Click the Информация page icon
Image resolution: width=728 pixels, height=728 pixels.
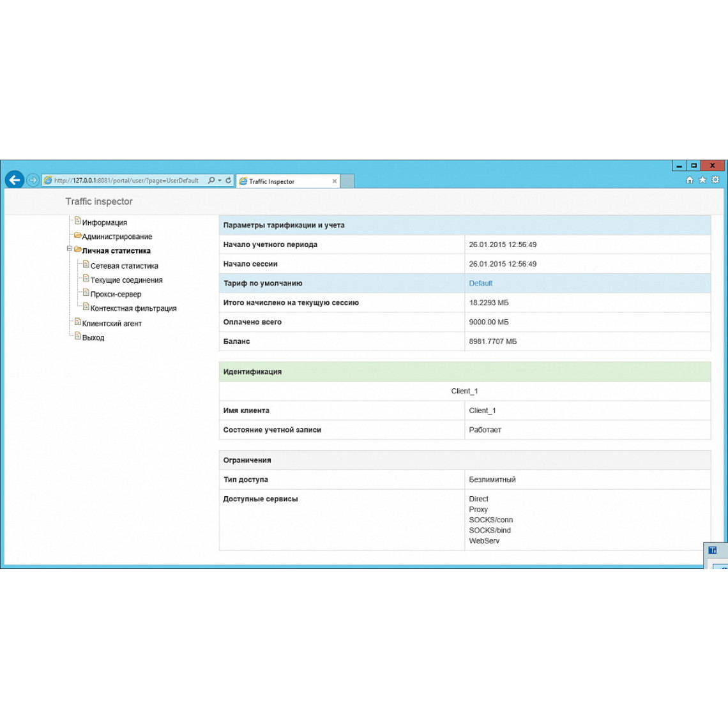(77, 221)
